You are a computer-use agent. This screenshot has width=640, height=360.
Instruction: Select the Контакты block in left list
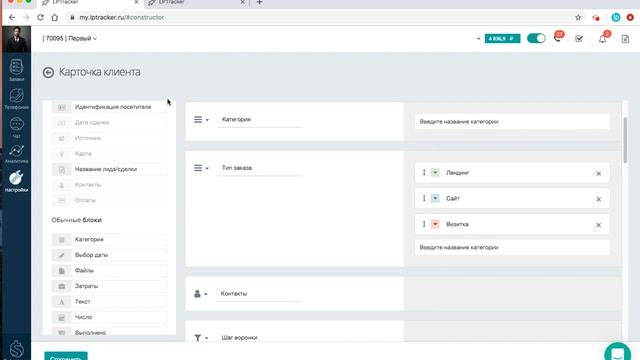(x=109, y=184)
